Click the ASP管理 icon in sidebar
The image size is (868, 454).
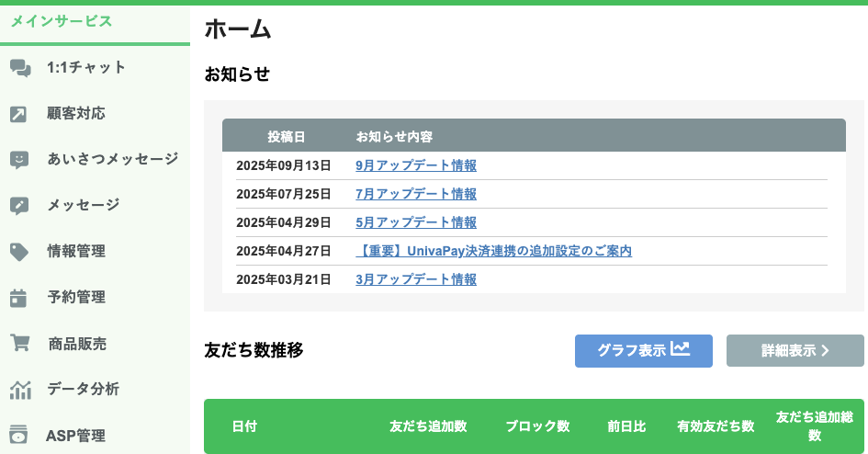(19, 435)
